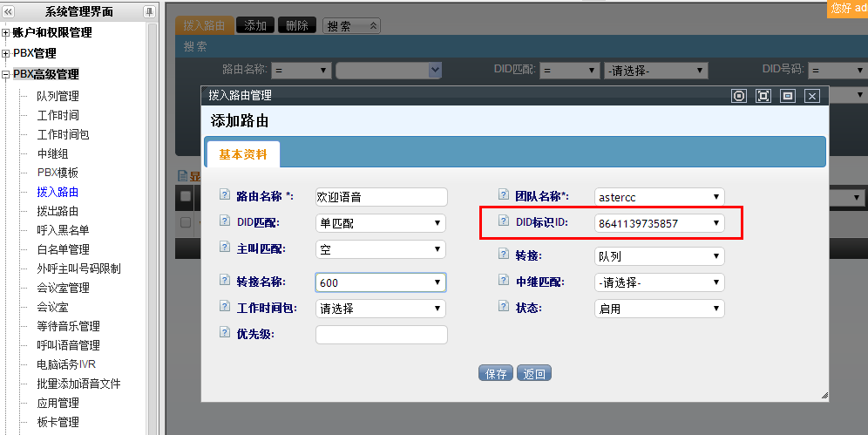Image resolution: width=868 pixels, height=435 pixels.
Task: Open 会议室管理 in the sidebar
Action: pyautogui.click(x=63, y=288)
